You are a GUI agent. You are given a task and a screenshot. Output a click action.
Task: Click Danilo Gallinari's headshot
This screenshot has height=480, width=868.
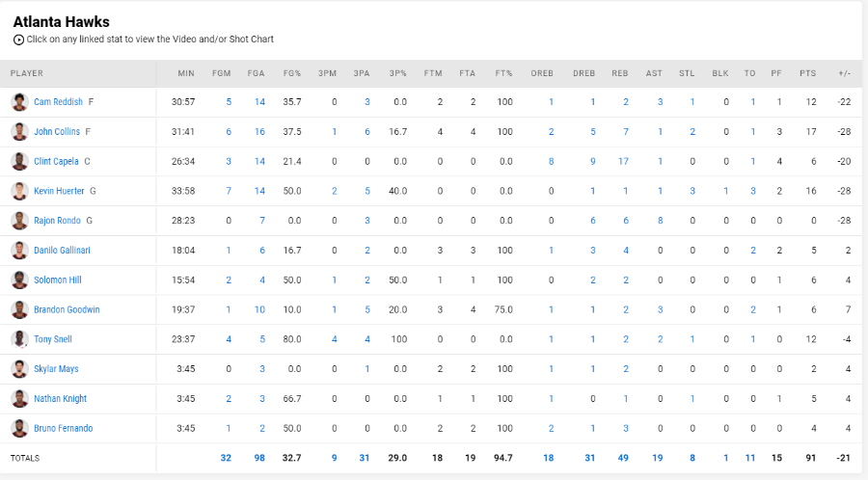[19, 250]
